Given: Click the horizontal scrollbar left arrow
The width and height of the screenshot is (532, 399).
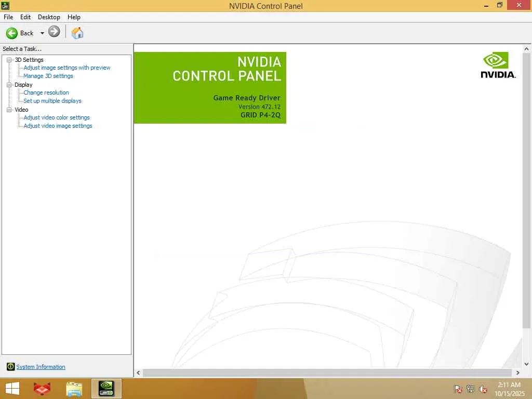Looking at the screenshot, I should coord(138,373).
